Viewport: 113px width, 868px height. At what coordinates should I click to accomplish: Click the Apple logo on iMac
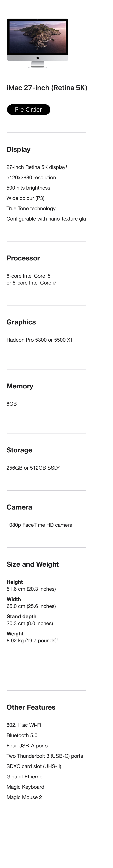38,58
